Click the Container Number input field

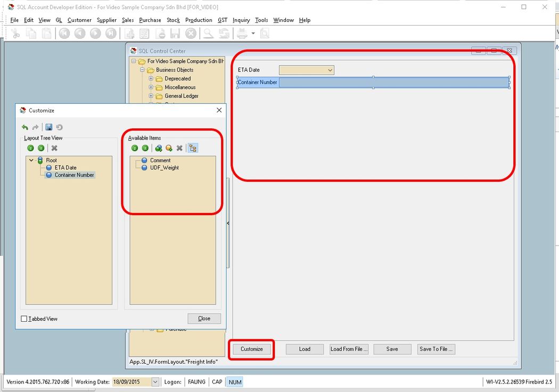click(x=394, y=83)
